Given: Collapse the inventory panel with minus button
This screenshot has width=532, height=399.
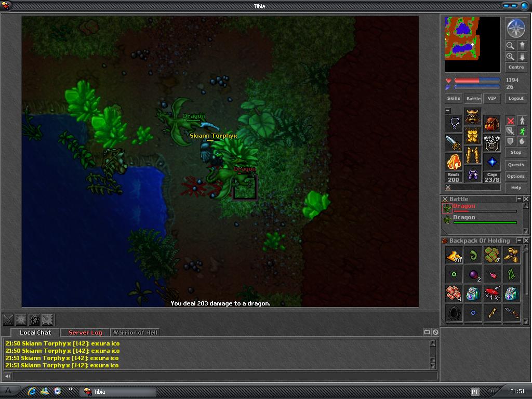Looking at the screenshot, I should [x=448, y=111].
